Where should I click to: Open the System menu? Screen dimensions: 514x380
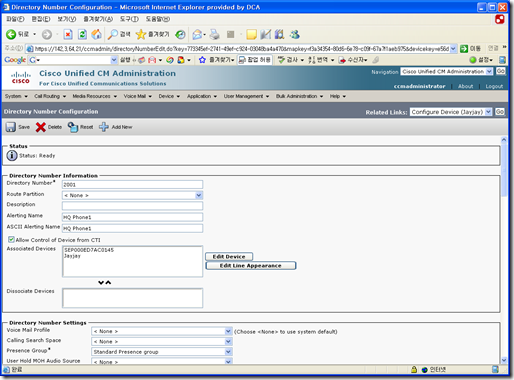pyautogui.click(x=16, y=96)
